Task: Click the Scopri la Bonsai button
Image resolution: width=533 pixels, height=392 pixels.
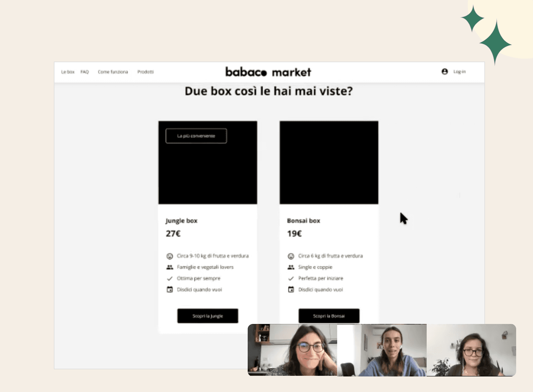Action: tap(329, 316)
